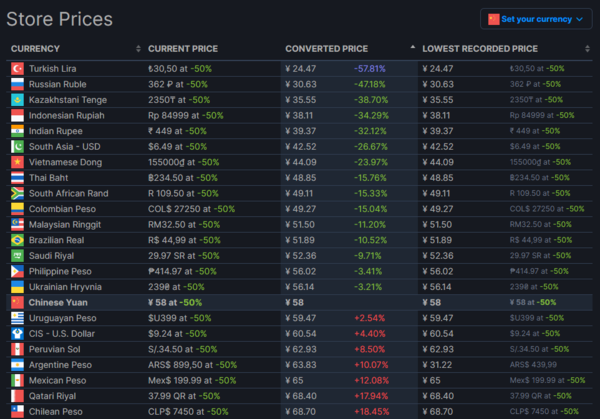Viewport: 600px width, 419px height.
Task: Click the Rp 84999 at -50% current price
Action: pos(186,115)
